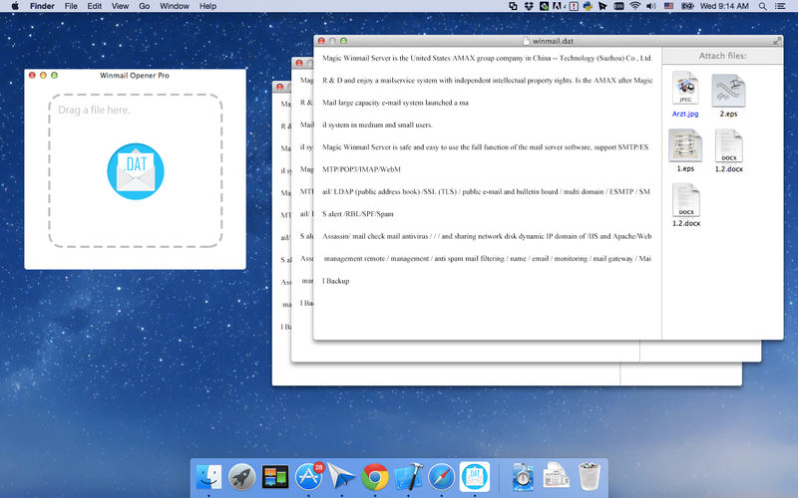Click the line 'Magic Winmail Server is safe and easy'
Image resolution: width=798 pixels, height=498 pixels.
[x=486, y=147]
